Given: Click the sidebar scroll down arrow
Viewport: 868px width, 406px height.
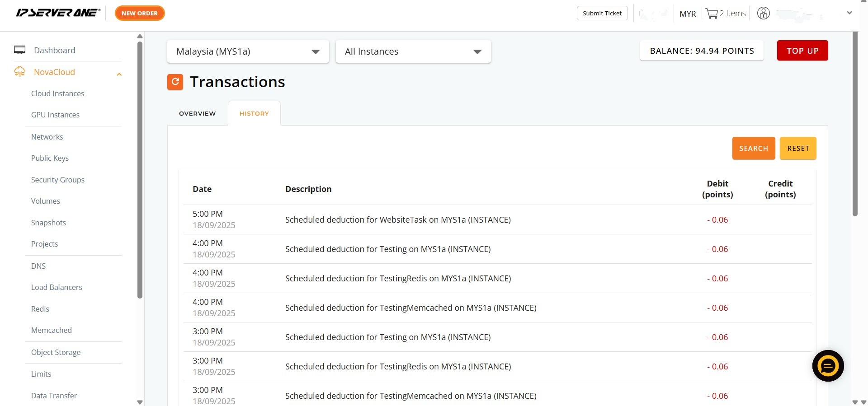Looking at the screenshot, I should tap(140, 401).
